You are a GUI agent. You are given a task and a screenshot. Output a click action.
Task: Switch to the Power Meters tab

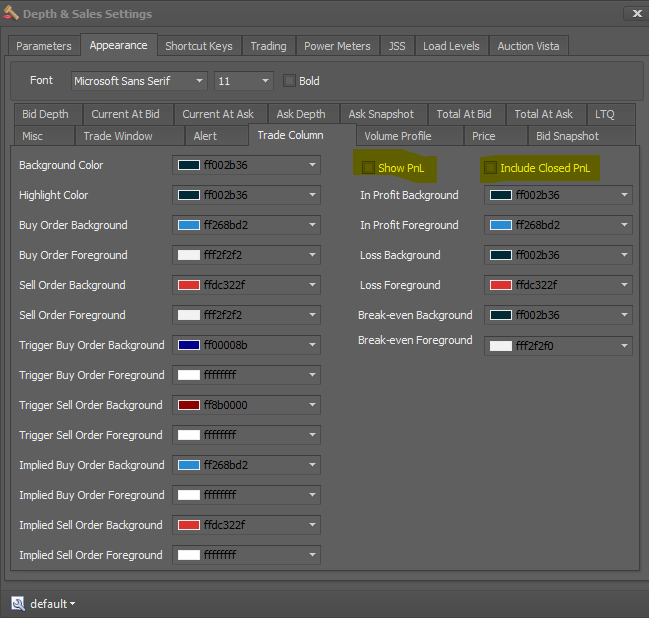coord(337,46)
